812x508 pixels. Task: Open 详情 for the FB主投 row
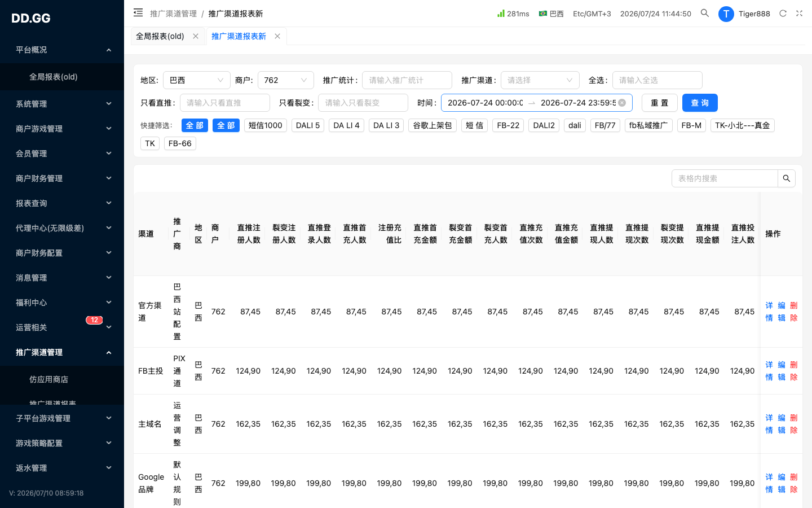[769, 371]
